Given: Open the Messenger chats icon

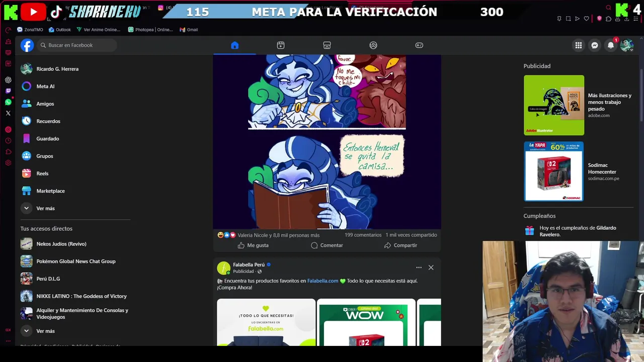Looking at the screenshot, I should (595, 45).
